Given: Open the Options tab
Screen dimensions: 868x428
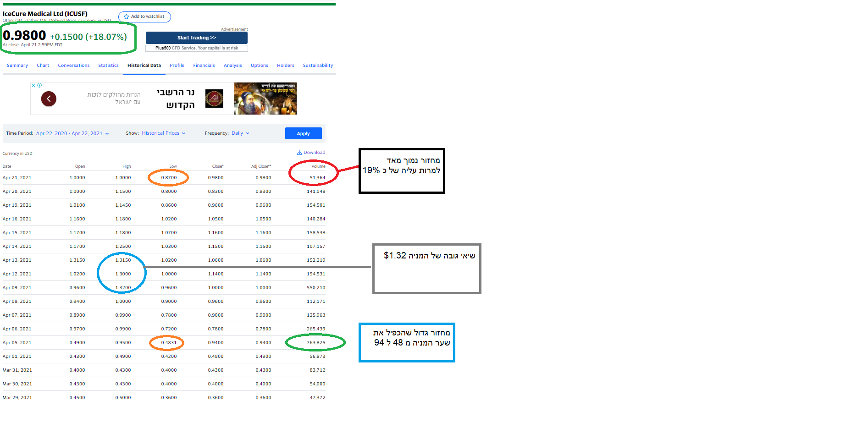Looking at the screenshot, I should click(260, 66).
